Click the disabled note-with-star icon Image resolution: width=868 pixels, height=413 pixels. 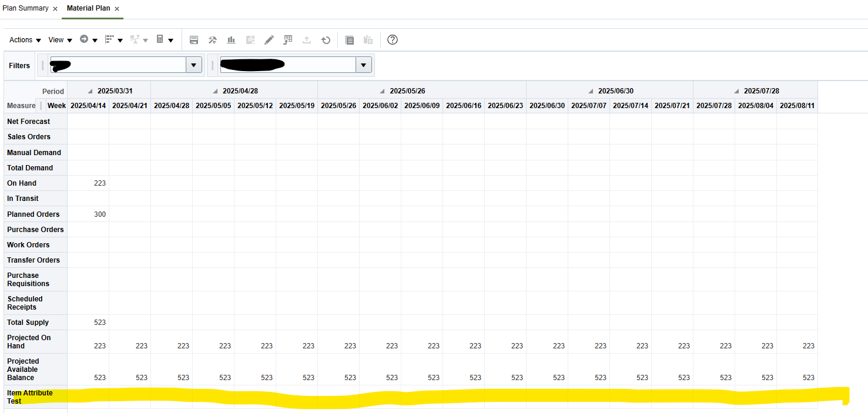(250, 40)
